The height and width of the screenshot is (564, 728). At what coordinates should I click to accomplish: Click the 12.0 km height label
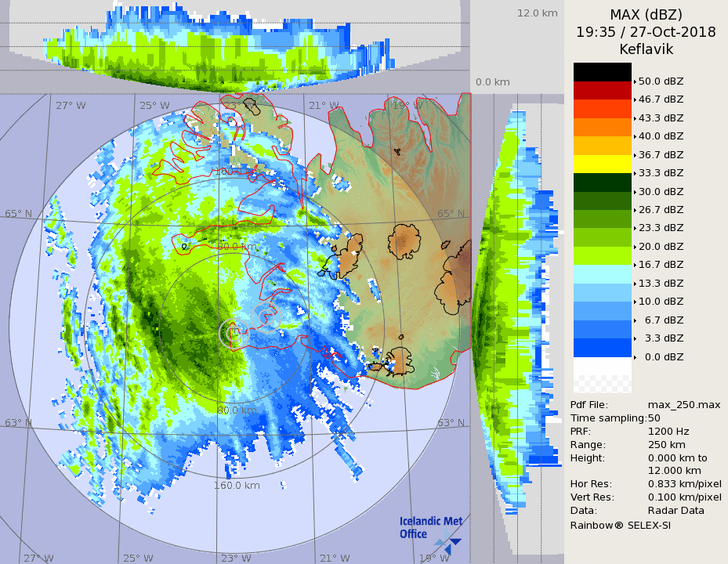point(537,13)
